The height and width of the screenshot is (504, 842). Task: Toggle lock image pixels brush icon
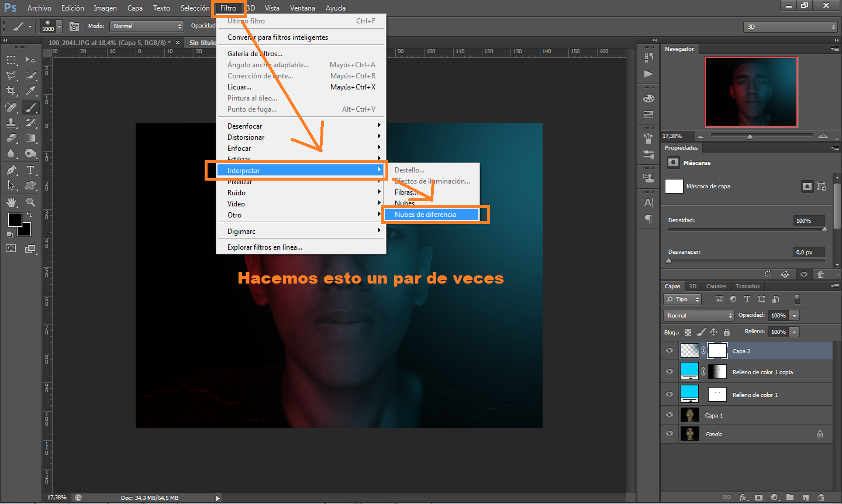click(x=701, y=332)
